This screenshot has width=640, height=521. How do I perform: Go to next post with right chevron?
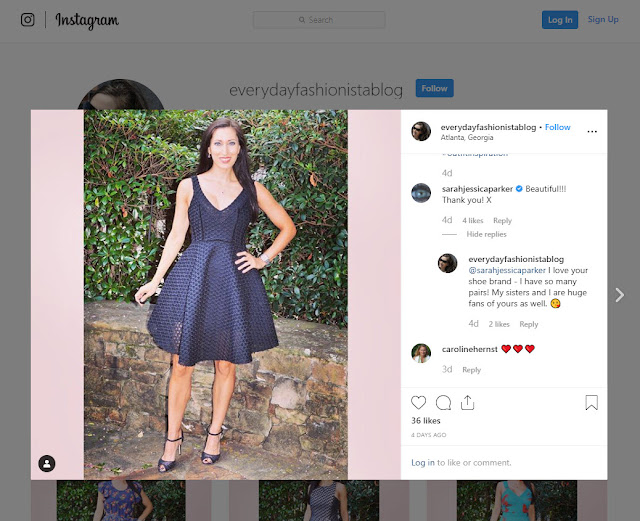tap(620, 295)
